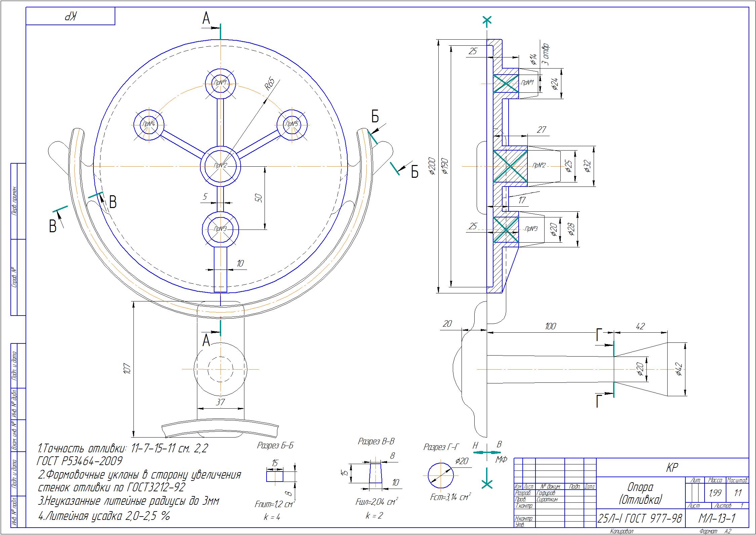This screenshot has width=756, height=535.
Task: Select the scale 1:1 cell
Action: pos(738,493)
